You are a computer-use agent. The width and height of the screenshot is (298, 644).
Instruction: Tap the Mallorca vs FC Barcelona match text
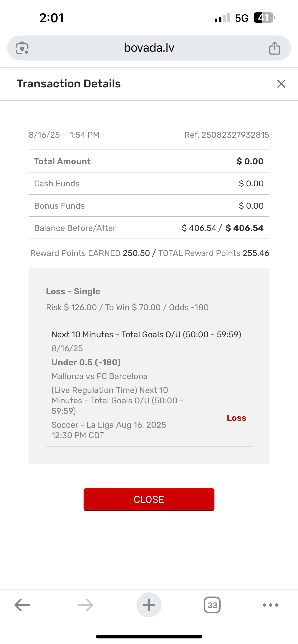[x=100, y=376]
